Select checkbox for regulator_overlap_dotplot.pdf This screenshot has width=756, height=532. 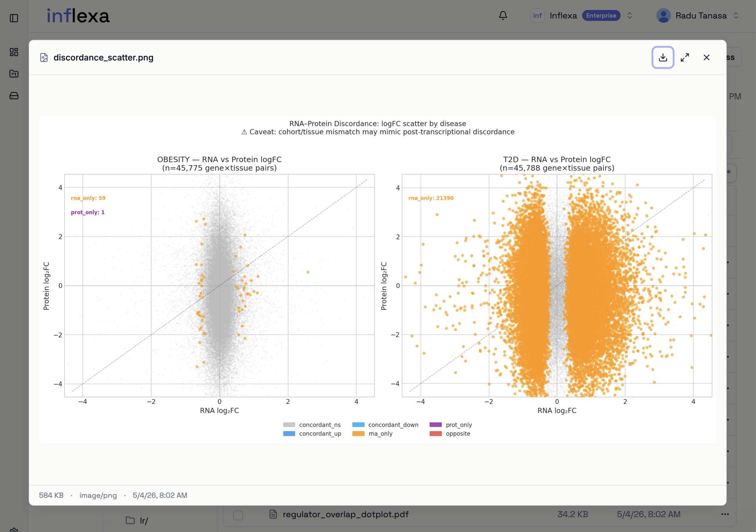tap(238, 515)
